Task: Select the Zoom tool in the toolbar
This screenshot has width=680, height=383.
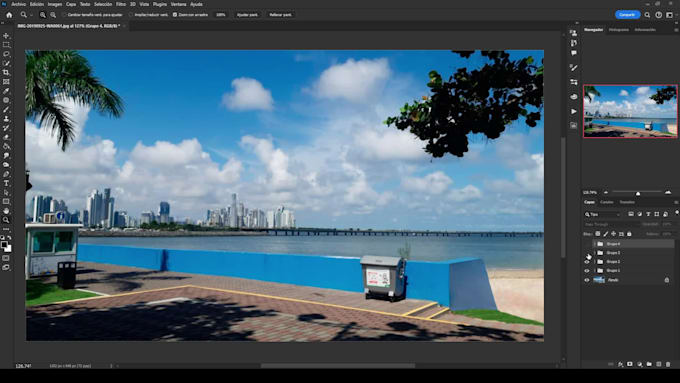Action: pyautogui.click(x=6, y=220)
